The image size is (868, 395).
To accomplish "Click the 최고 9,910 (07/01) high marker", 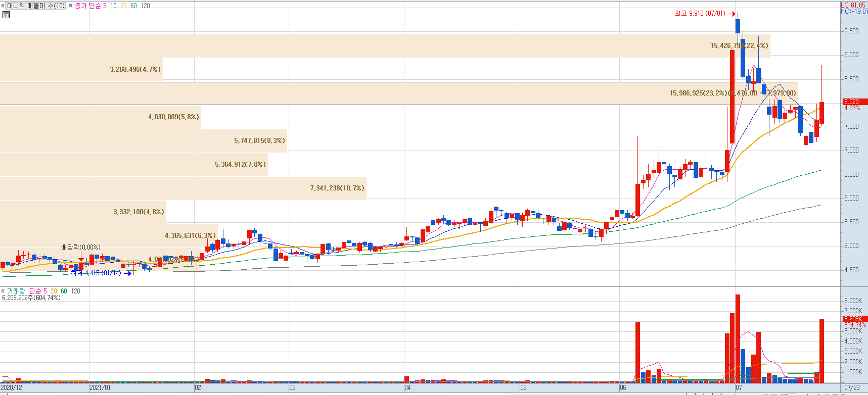I will tap(705, 14).
